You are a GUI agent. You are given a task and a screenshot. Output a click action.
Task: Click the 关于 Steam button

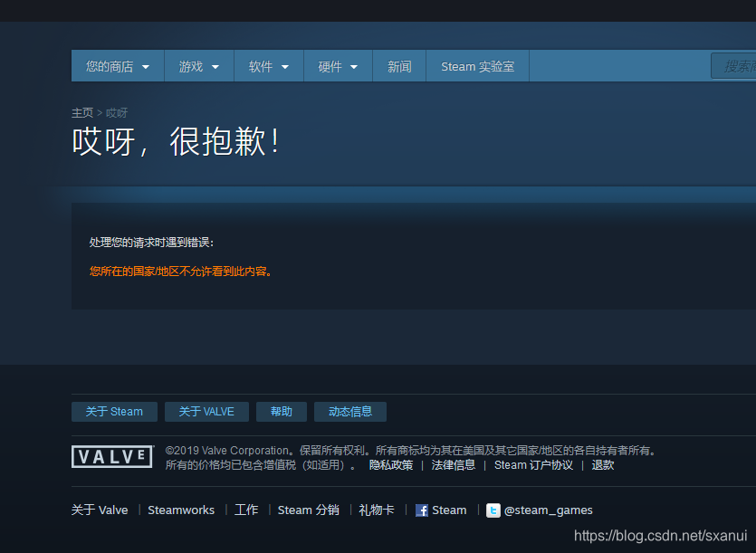(114, 412)
